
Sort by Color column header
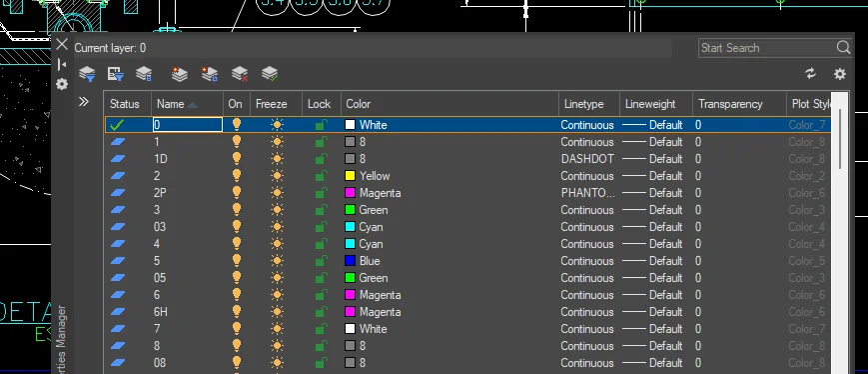click(449, 104)
